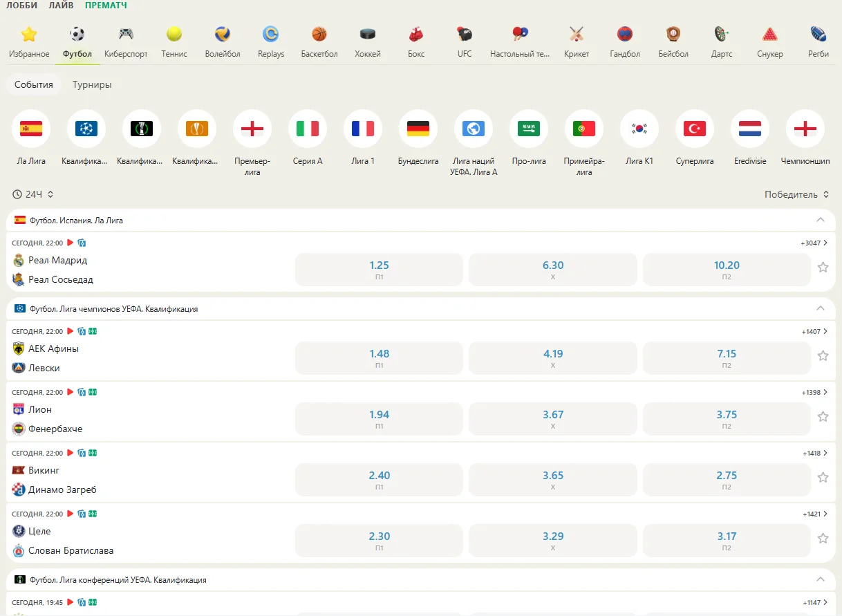
Task: Select the Киберспорт gamepad icon
Action: pyautogui.click(x=126, y=34)
